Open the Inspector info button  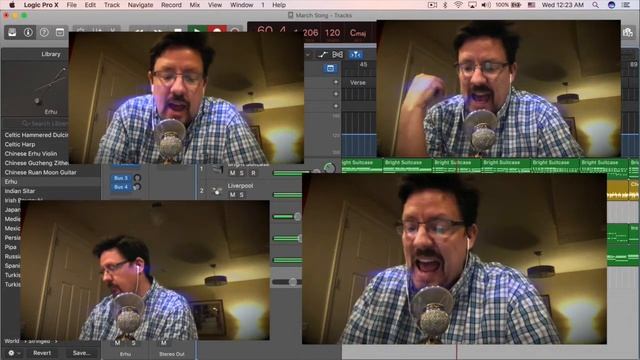click(x=28, y=32)
